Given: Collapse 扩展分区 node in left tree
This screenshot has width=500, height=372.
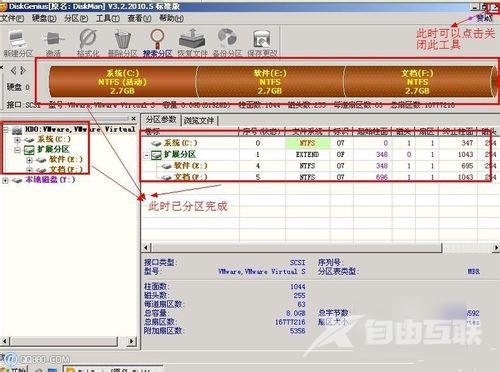Looking at the screenshot, I should pos(17,150).
